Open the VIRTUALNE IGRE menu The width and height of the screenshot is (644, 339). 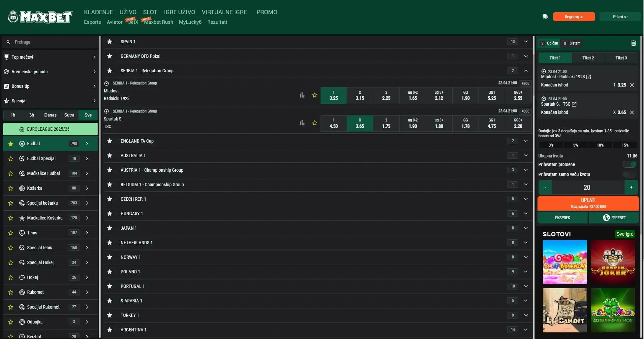[224, 12]
